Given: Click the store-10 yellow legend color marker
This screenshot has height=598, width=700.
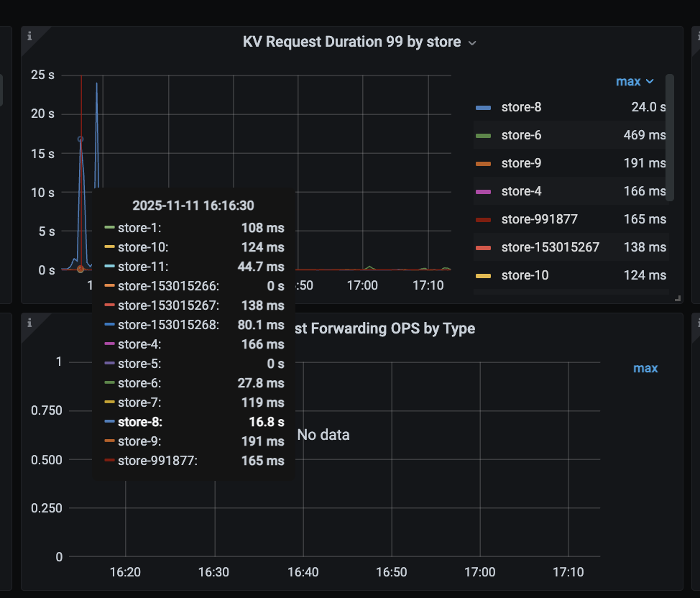Looking at the screenshot, I should pos(483,275).
